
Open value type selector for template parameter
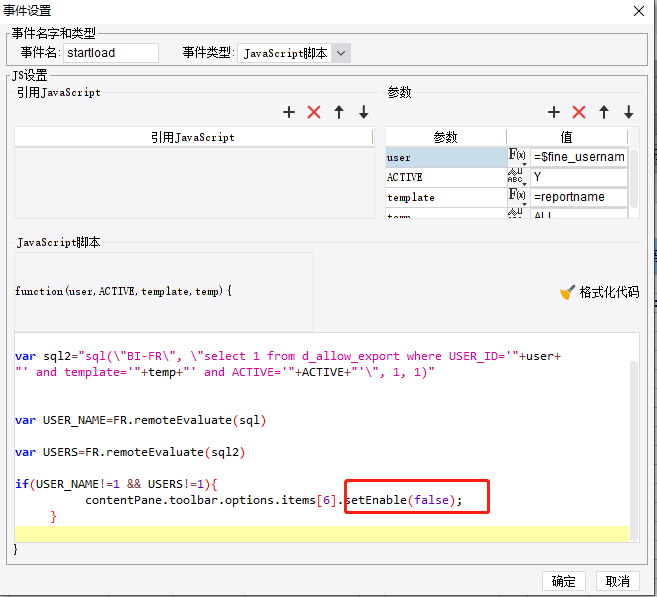pyautogui.click(x=517, y=197)
